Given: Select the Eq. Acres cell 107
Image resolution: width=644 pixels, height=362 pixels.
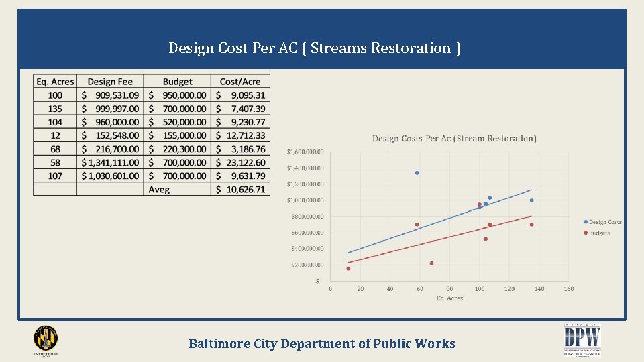Looking at the screenshot, I should coord(55,176).
